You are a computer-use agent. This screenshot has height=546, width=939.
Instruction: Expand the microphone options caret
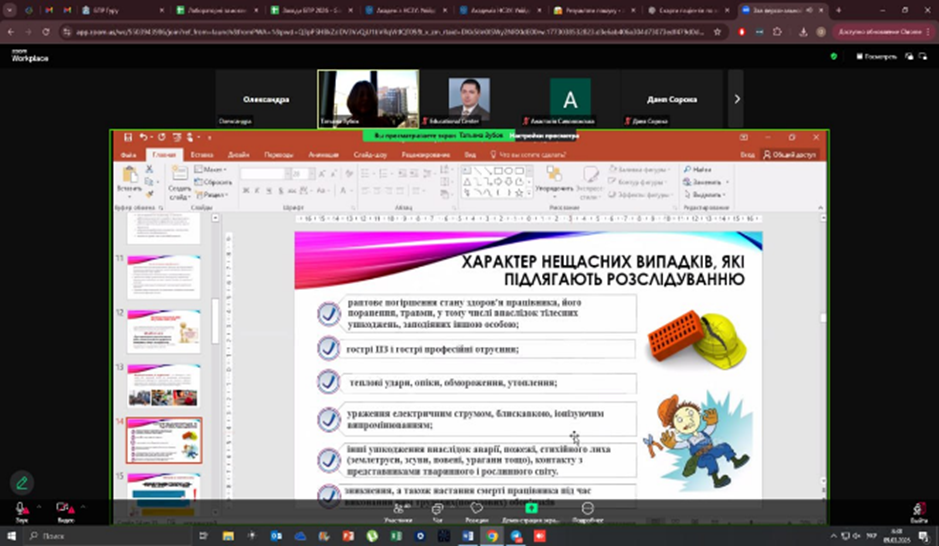[x=38, y=507]
